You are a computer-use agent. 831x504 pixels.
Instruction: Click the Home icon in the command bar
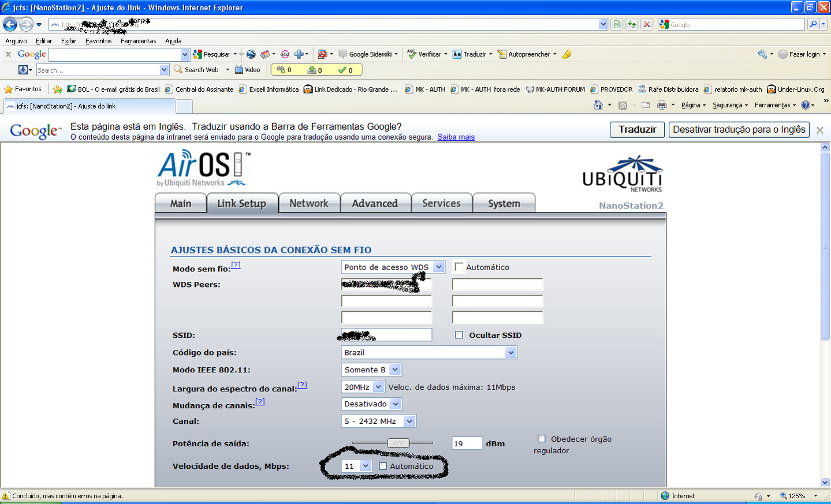tap(598, 105)
